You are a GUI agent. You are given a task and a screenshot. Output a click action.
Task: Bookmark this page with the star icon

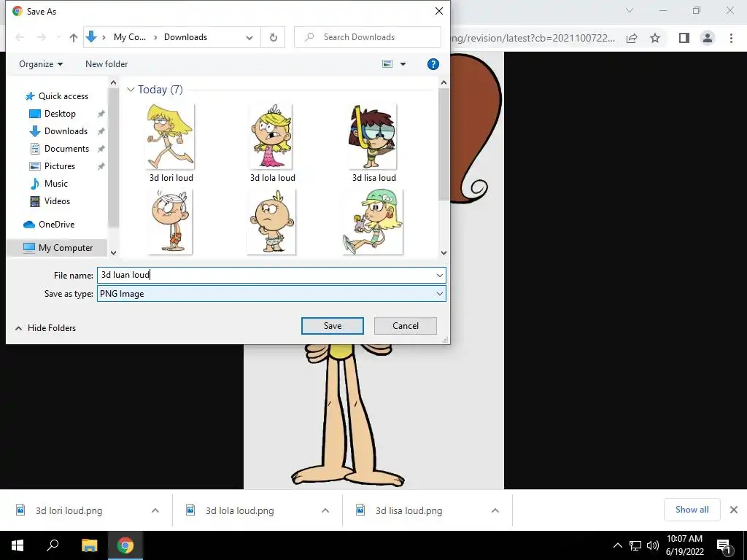click(655, 38)
